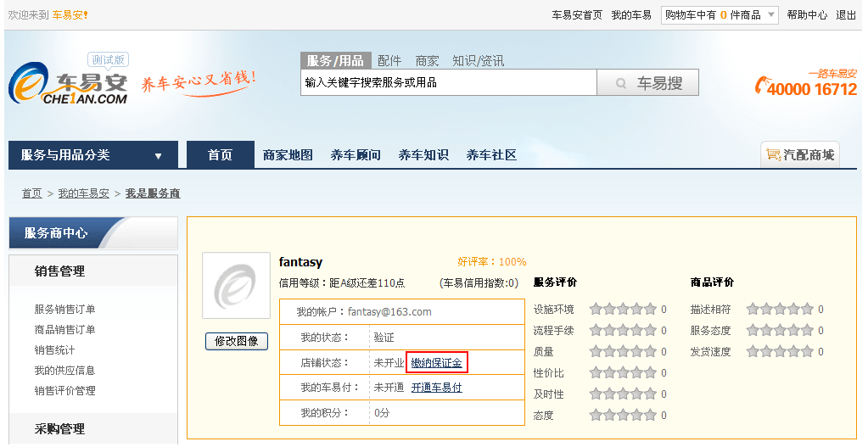Click the 信用等级：距A级还差110点 text
Viewport: 868px width, 447px height.
coord(342,283)
